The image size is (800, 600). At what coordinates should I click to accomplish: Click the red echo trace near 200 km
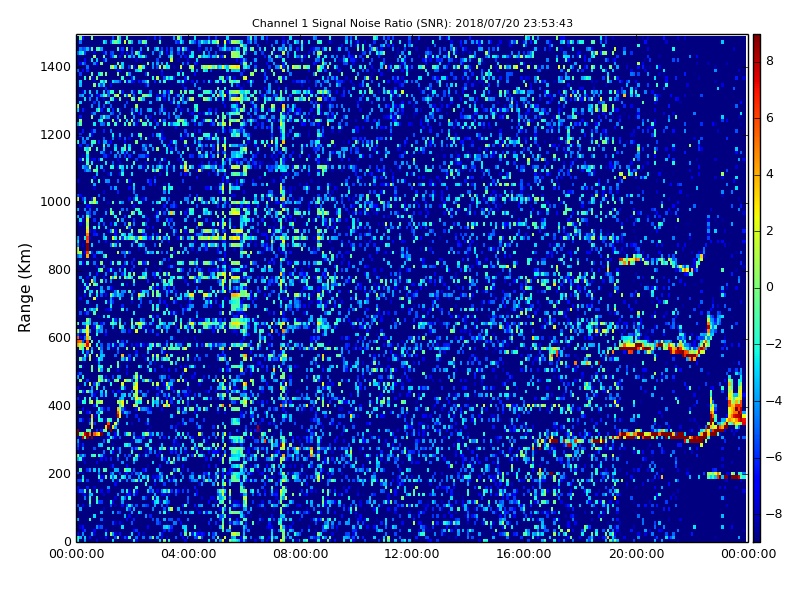[x=727, y=476]
